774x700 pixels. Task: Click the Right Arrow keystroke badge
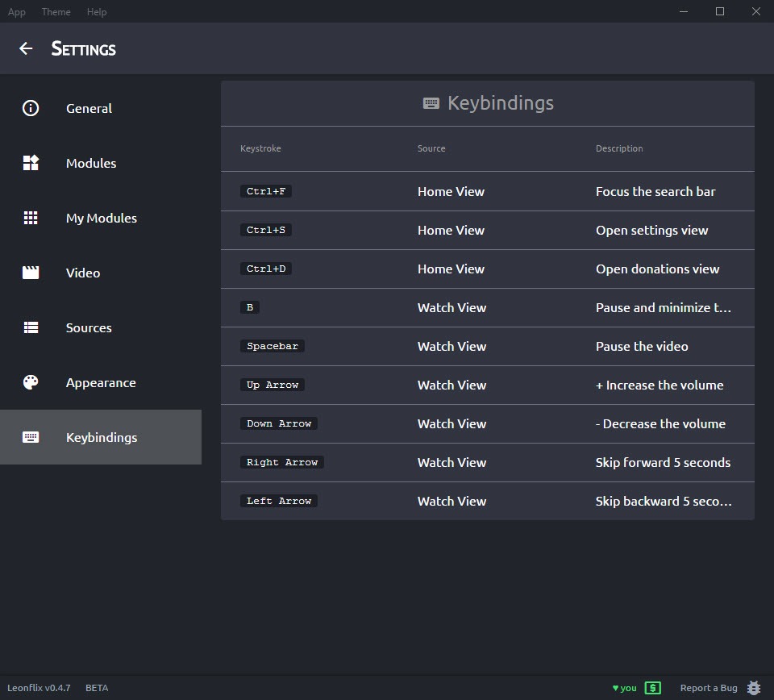[282, 462]
